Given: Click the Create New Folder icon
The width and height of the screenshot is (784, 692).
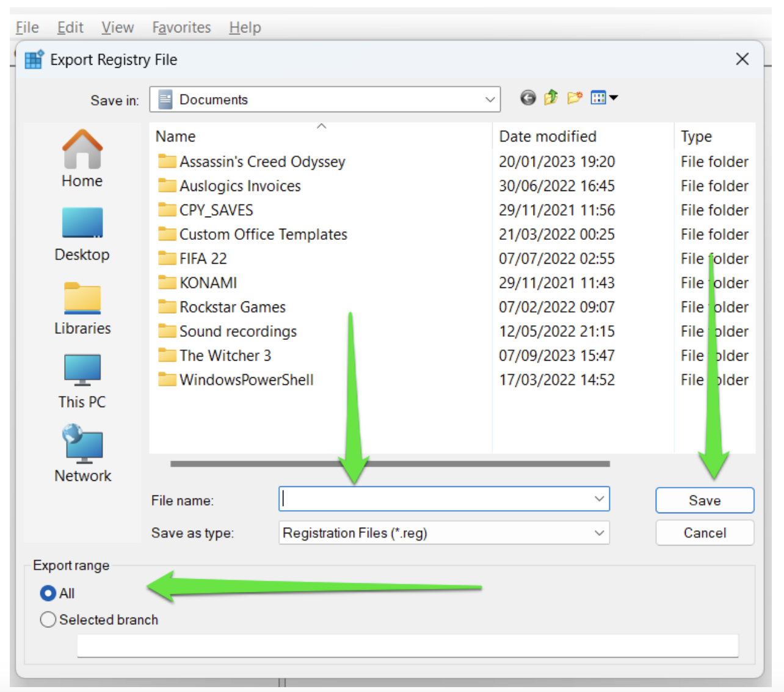Looking at the screenshot, I should 574,98.
